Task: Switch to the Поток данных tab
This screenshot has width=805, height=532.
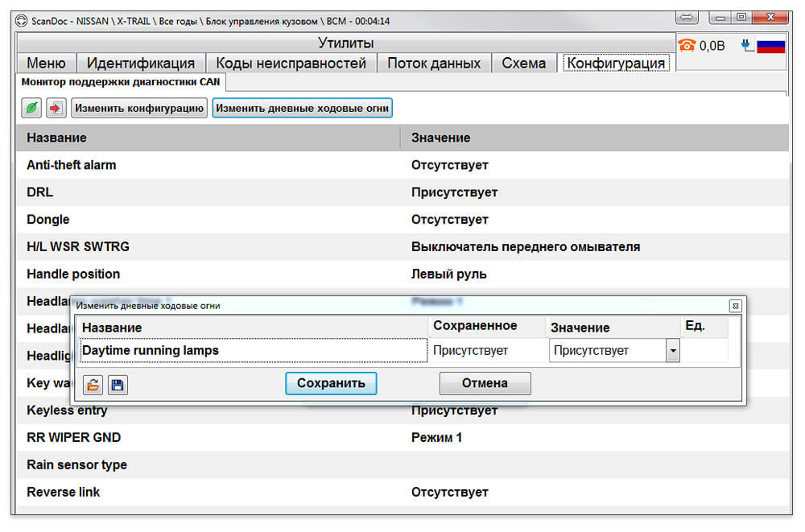Action: click(x=434, y=63)
